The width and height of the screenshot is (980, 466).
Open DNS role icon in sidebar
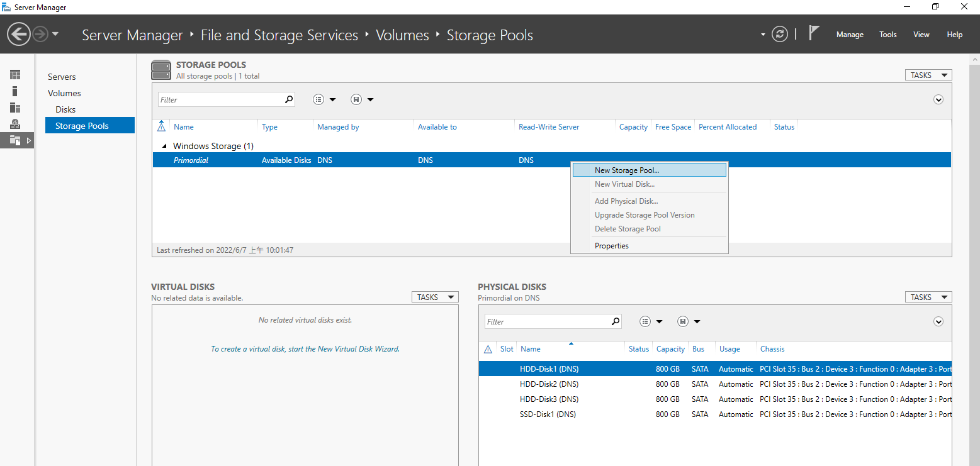pos(15,124)
